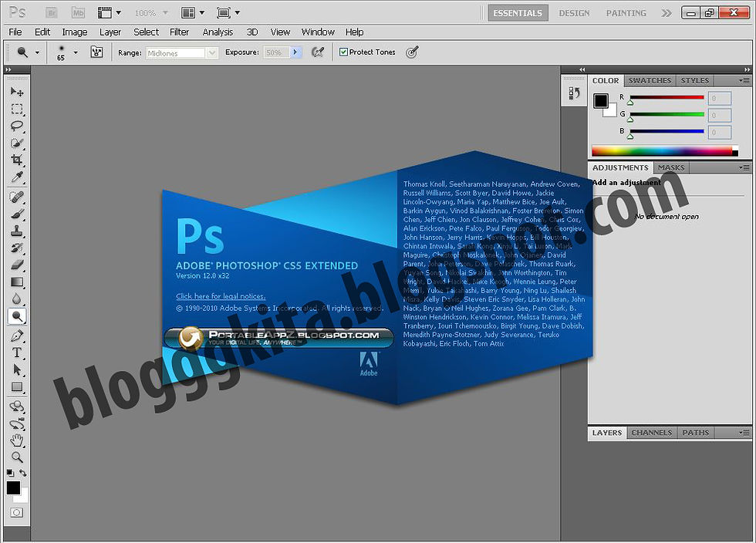
Task: Switch to the Styles tab
Action: (695, 80)
